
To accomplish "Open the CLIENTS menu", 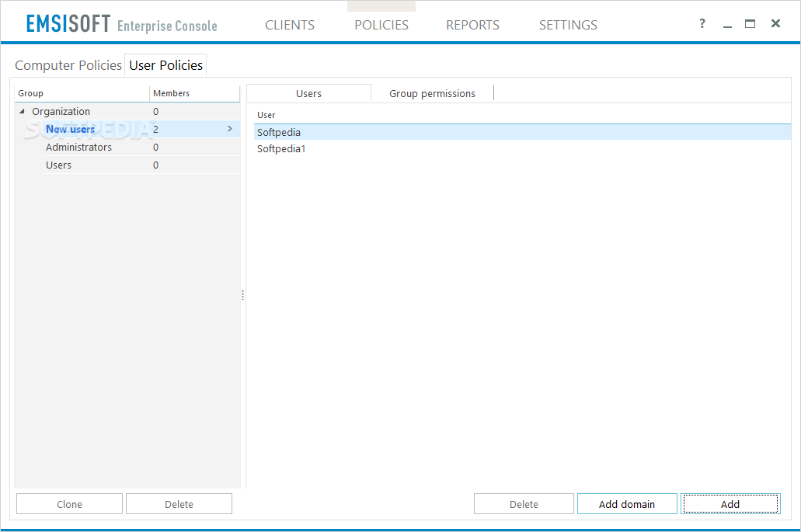I will (x=290, y=25).
